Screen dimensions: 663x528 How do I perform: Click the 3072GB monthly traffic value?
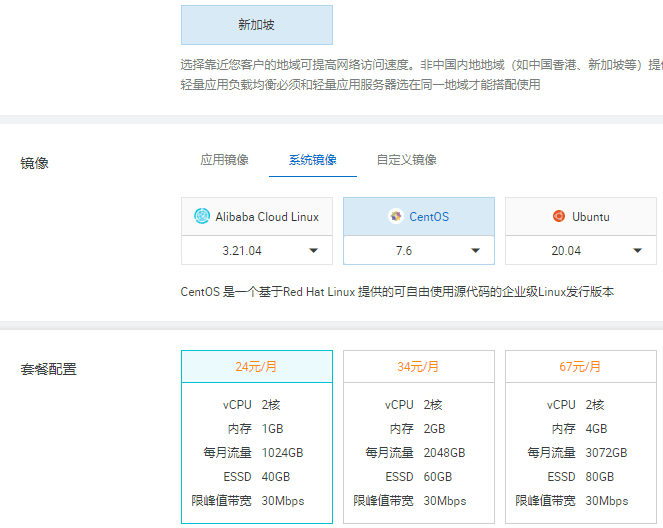click(x=606, y=453)
